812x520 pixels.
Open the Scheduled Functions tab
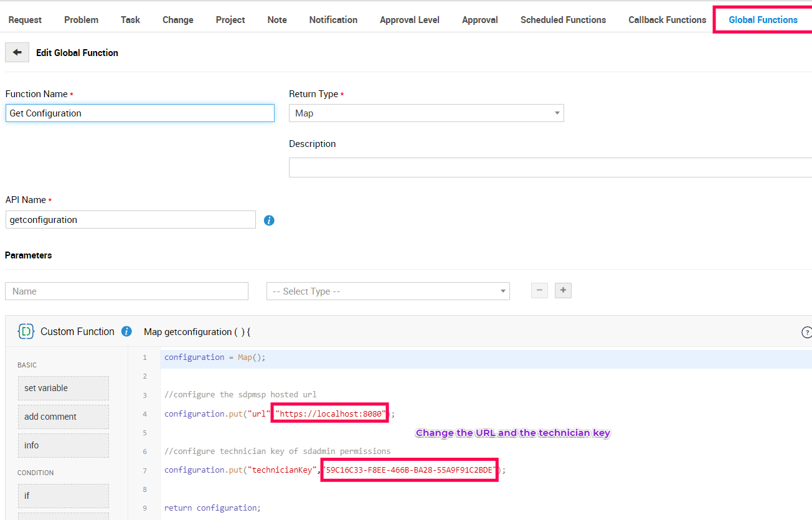(563, 20)
